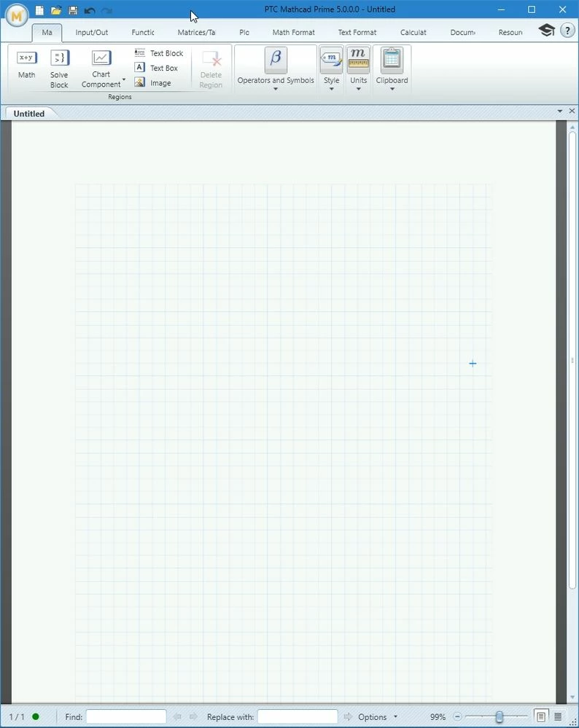Click the Units ruler icon

coord(358,60)
